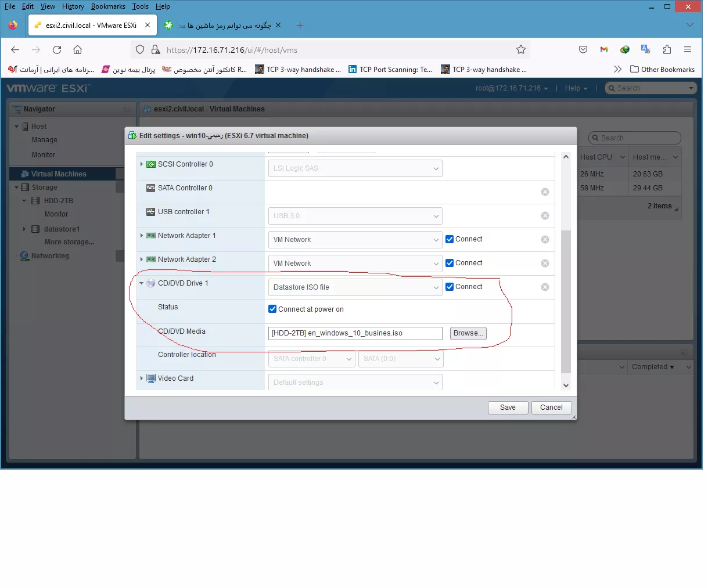Click the dialog vertical scrollbar thumb
Screen dimensions: 708x588
tap(566, 302)
